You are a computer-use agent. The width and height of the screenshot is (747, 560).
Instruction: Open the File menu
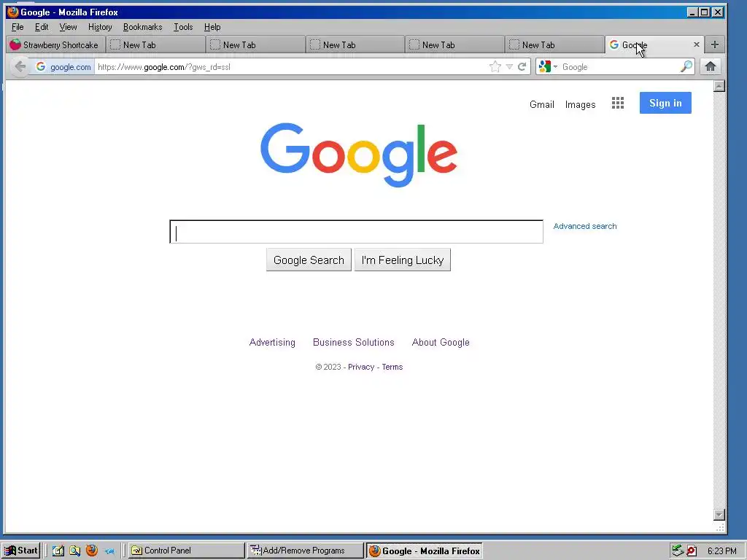[18, 27]
